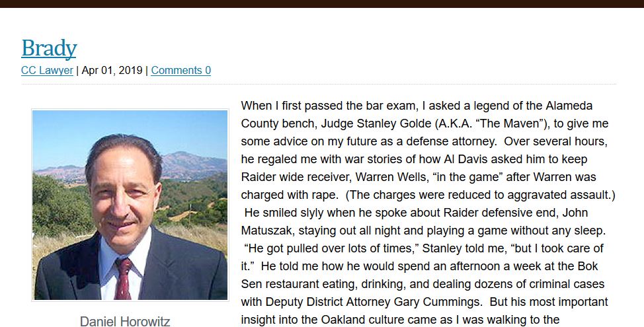This screenshot has height=327, width=644.
Task: Click the dotted divider line below the byline
Action: click(319, 84)
